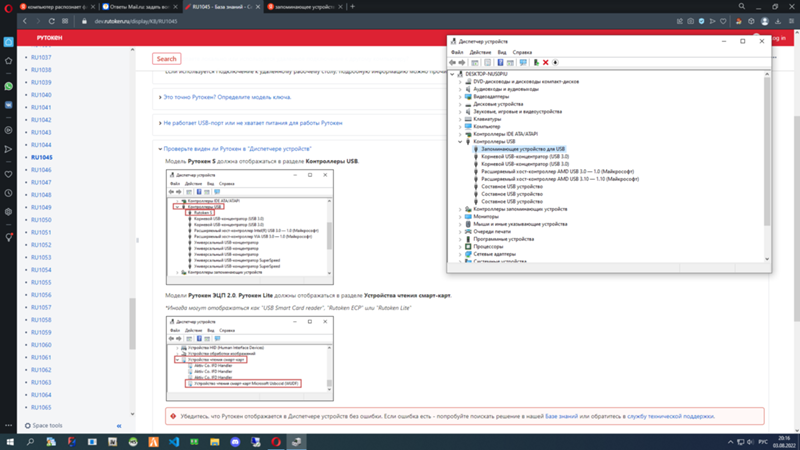Open Windows Start menu

click(x=10, y=442)
